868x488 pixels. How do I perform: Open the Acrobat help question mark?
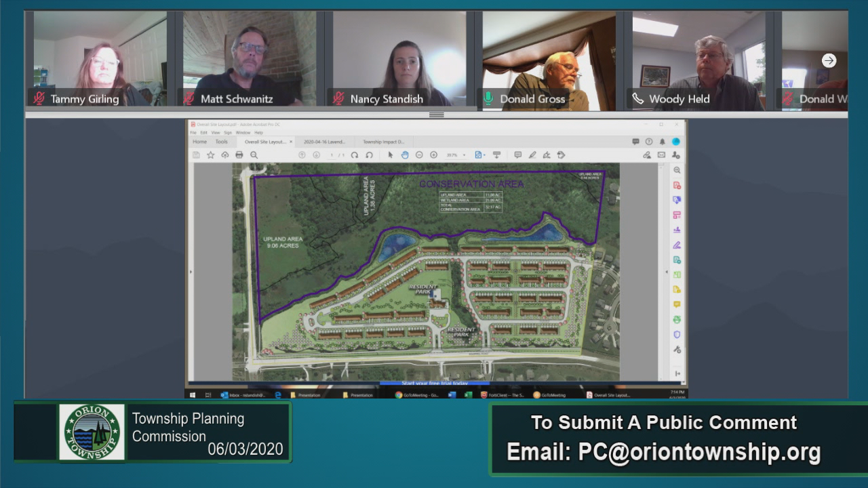tap(649, 142)
